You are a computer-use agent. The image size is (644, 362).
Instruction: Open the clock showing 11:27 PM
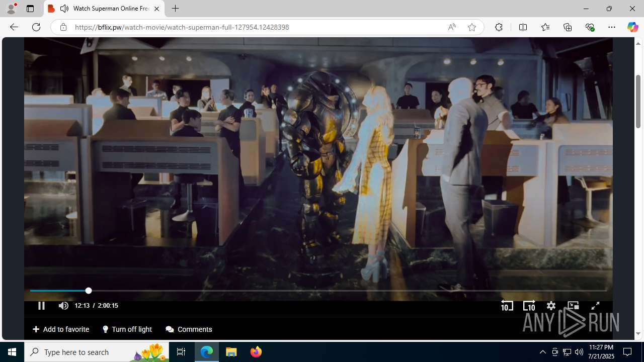tap(601, 352)
